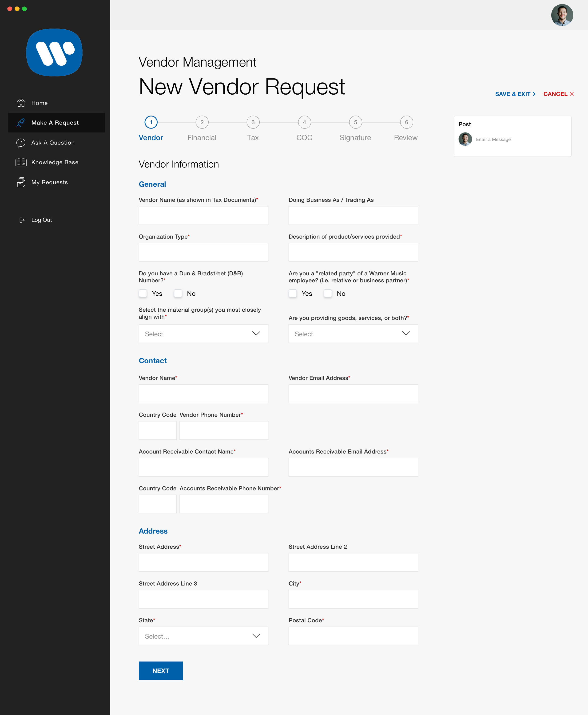
Task: Click the SAVE & EXIT link
Action: point(515,94)
